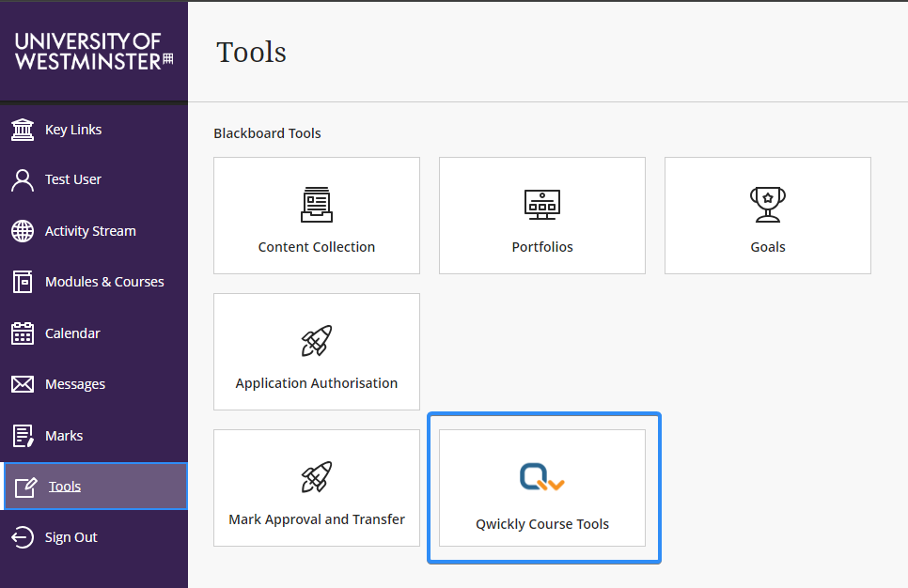Open the Marks menu label

(x=64, y=436)
